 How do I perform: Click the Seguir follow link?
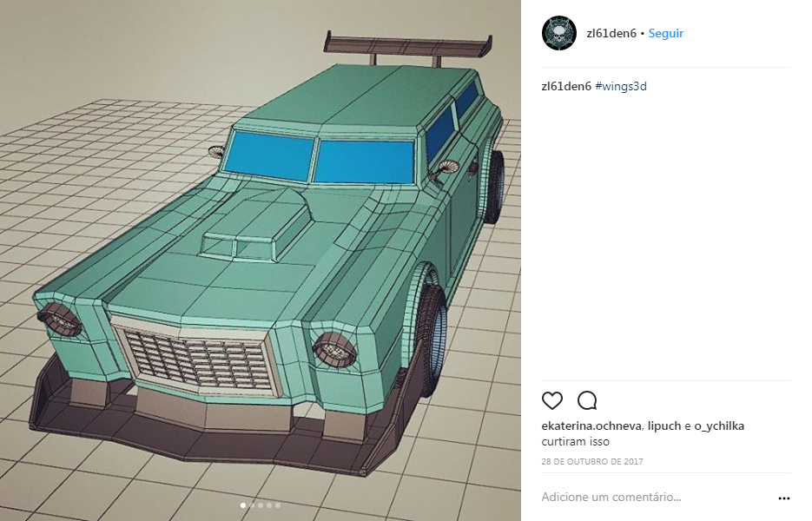(x=666, y=33)
